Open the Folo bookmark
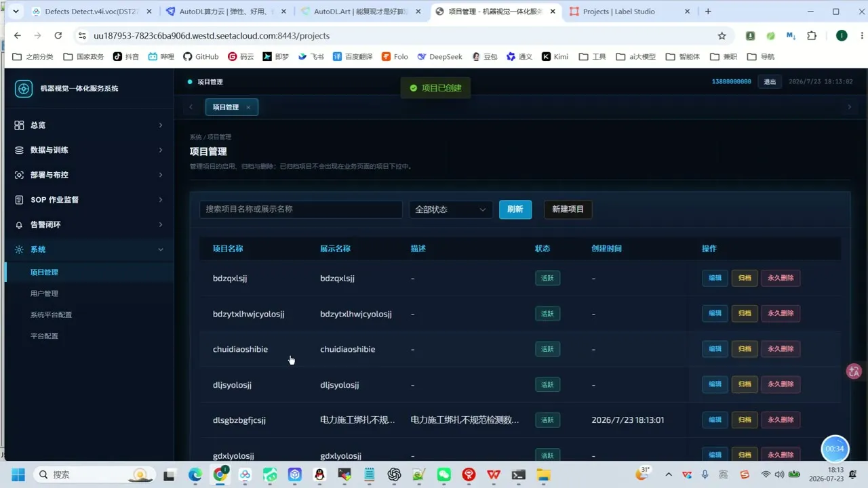This screenshot has width=868, height=488. click(x=395, y=57)
